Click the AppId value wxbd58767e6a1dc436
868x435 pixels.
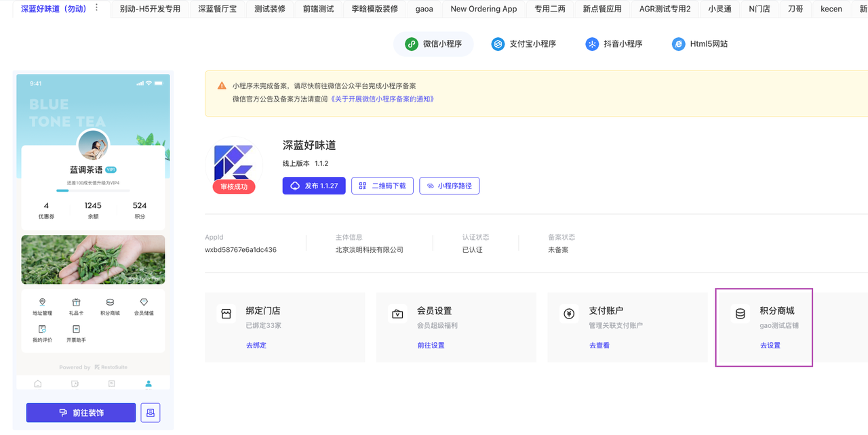[241, 250]
